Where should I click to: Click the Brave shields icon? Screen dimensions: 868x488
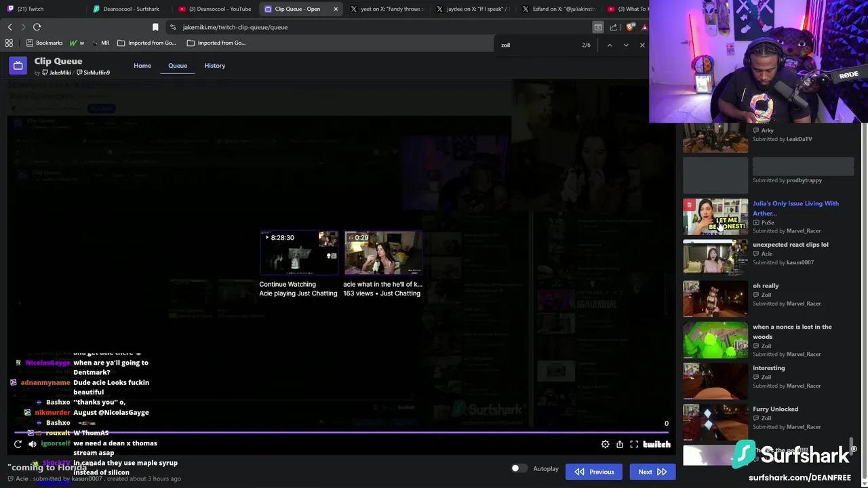[630, 27]
